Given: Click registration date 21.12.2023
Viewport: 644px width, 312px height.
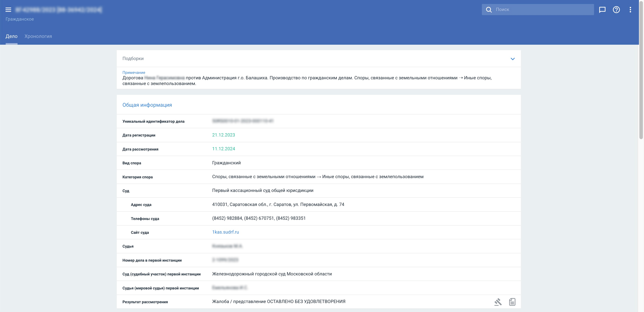Looking at the screenshot, I should [x=223, y=135].
